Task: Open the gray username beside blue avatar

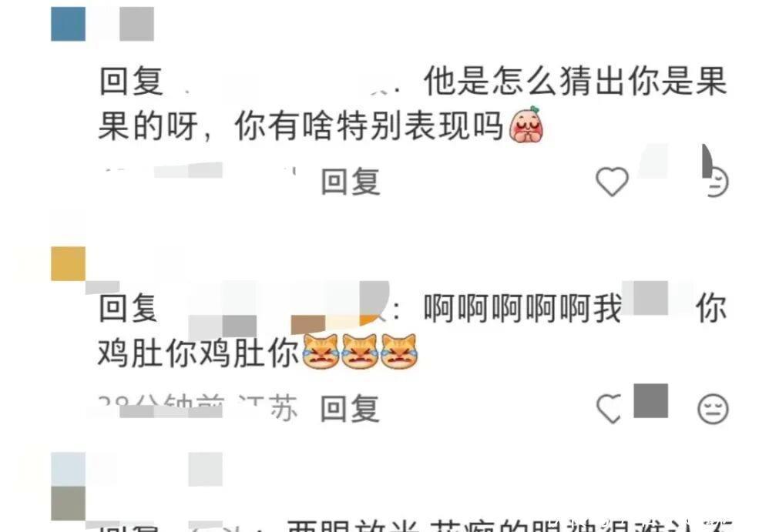Action: 136,24
